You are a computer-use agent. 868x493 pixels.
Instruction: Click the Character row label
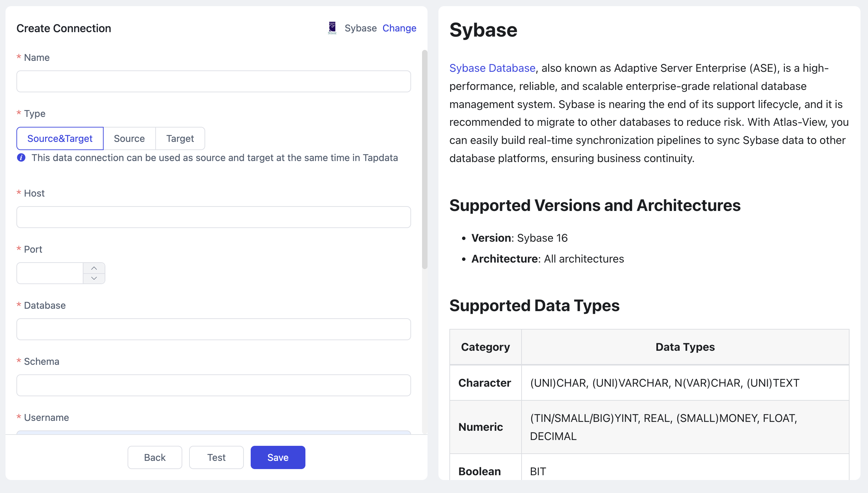point(485,383)
